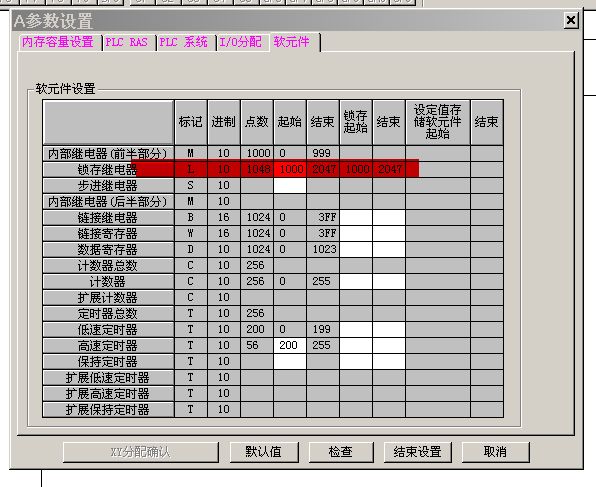Click the 检查 button
Viewport: 596px width, 487px height.
pos(341,452)
